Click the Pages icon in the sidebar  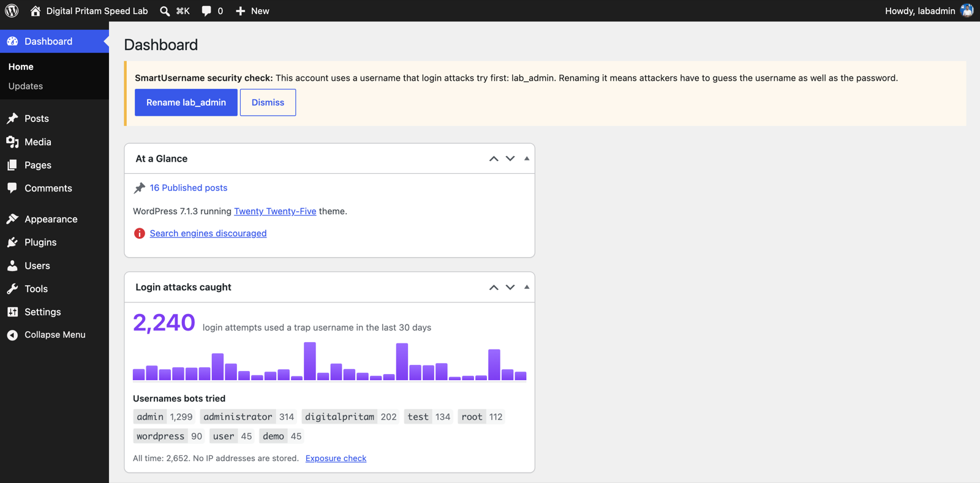point(12,165)
